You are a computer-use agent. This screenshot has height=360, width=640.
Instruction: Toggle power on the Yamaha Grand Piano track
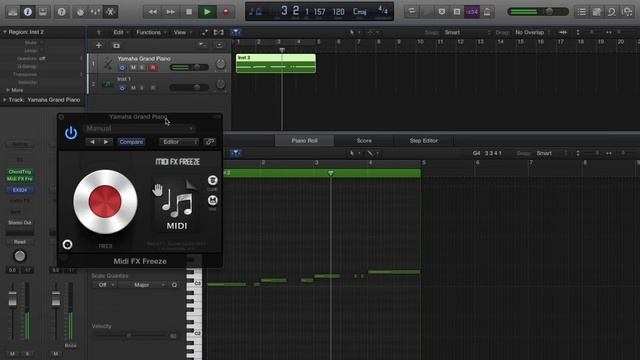tap(122, 67)
